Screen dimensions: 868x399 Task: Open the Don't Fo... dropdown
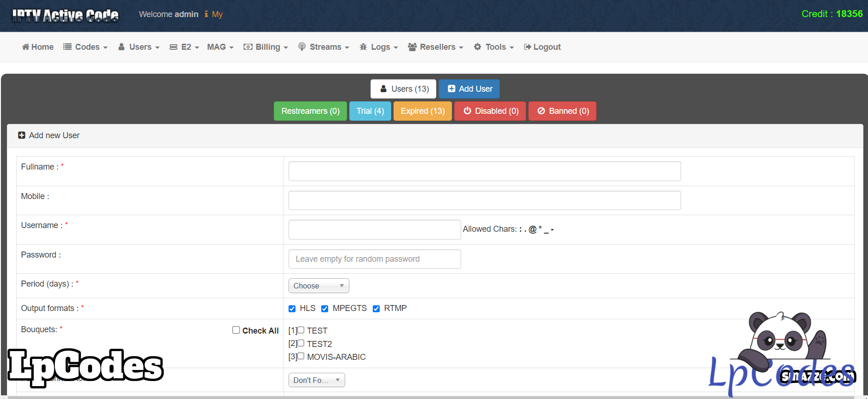[x=317, y=380]
